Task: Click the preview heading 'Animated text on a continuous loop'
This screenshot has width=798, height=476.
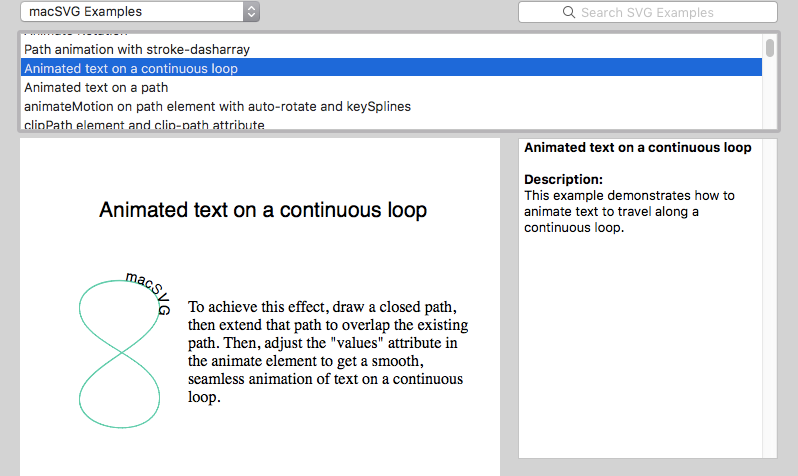Action: tap(263, 211)
